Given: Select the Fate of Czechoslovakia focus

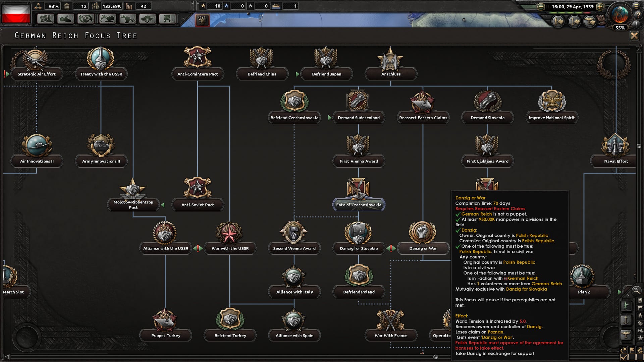Looking at the screenshot, I should 359,205.
